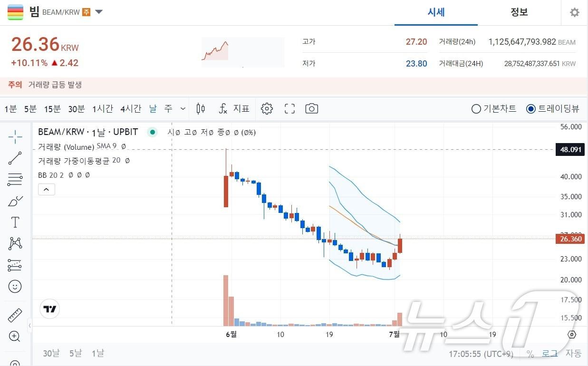Collapse the indicator legend panel
The height and width of the screenshot is (366, 588).
(x=46, y=189)
